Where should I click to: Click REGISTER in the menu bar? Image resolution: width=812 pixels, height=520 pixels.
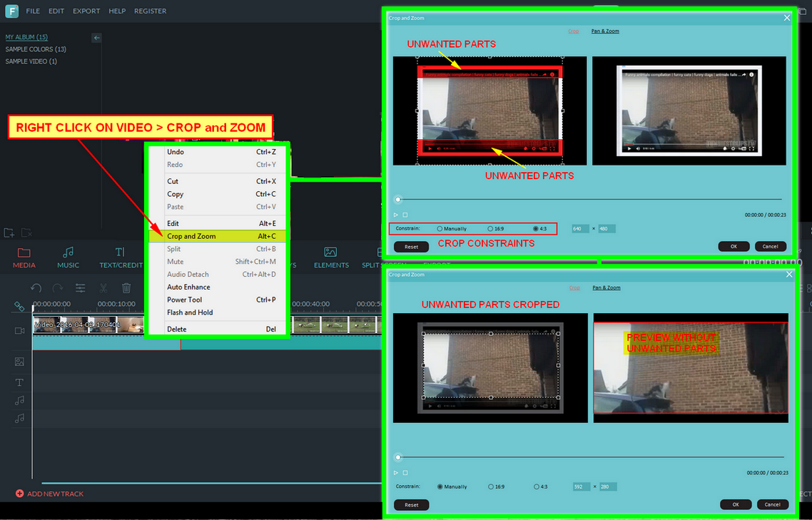click(150, 11)
